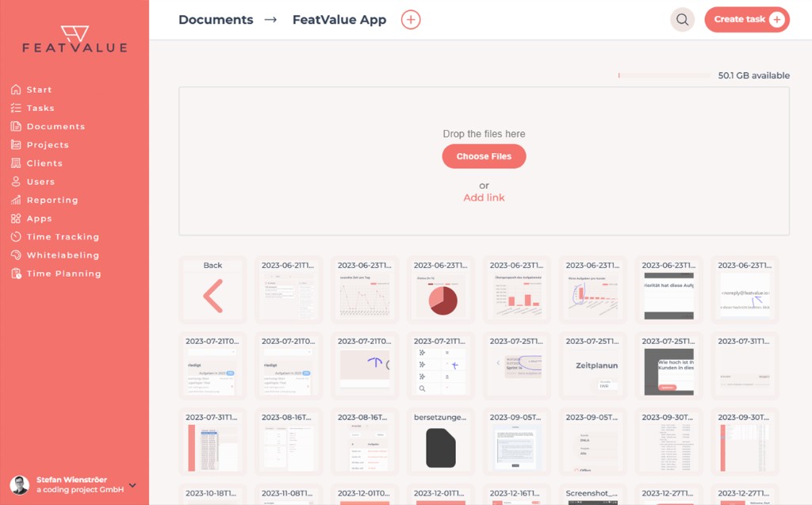Click the Reporting chart icon

[x=16, y=200]
